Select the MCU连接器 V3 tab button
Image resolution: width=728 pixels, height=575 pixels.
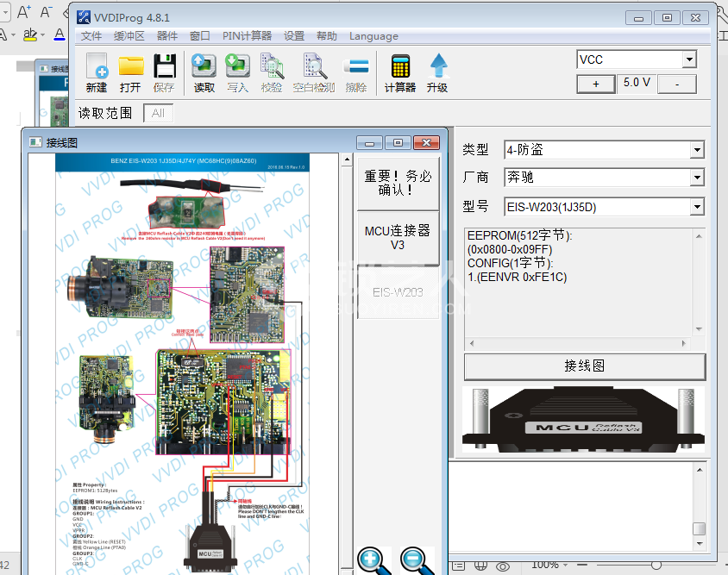[x=398, y=238]
